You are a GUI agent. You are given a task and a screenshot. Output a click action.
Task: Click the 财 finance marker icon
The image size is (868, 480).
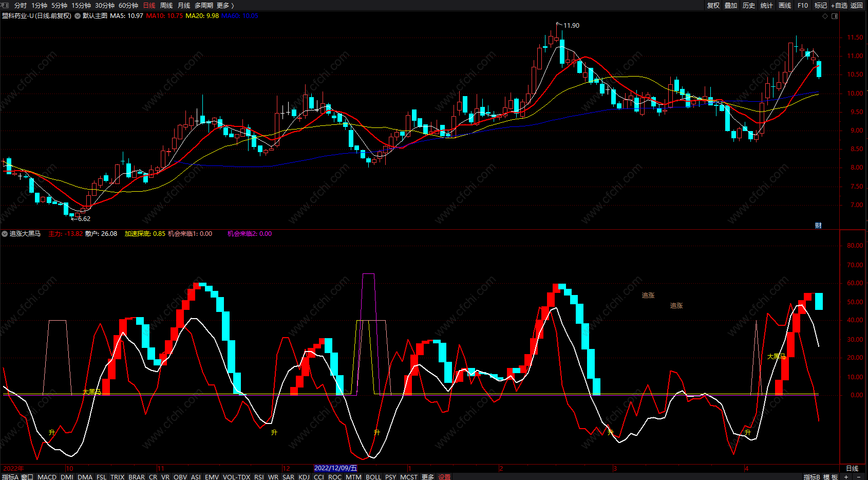(818, 225)
